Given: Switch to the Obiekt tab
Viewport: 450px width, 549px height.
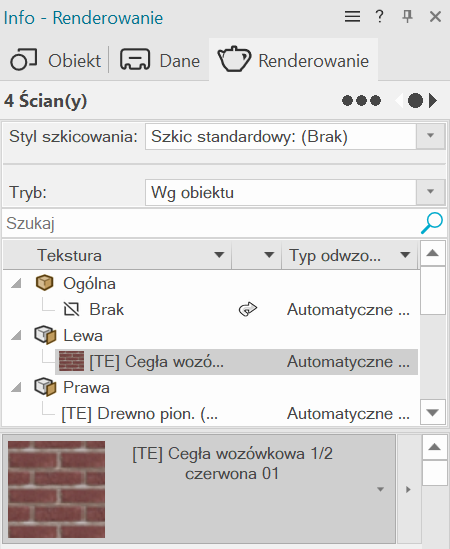Looking at the screenshot, I should (x=56, y=60).
